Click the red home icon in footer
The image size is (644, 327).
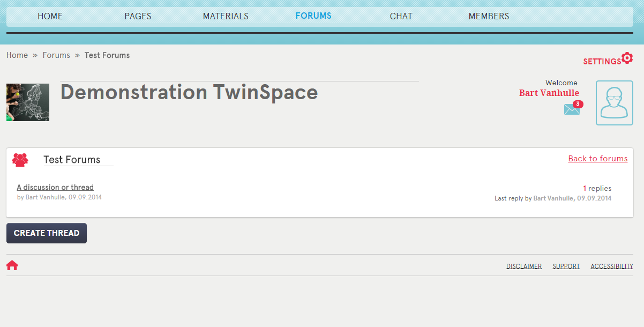pyautogui.click(x=12, y=265)
